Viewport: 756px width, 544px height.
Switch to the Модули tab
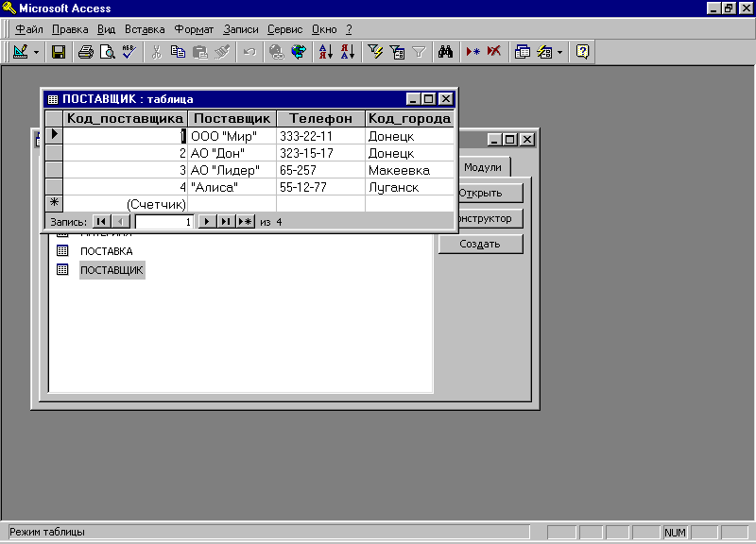(x=483, y=167)
